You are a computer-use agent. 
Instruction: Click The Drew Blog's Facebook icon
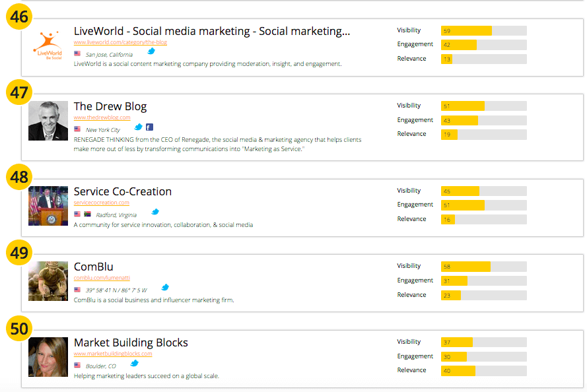pos(149,127)
